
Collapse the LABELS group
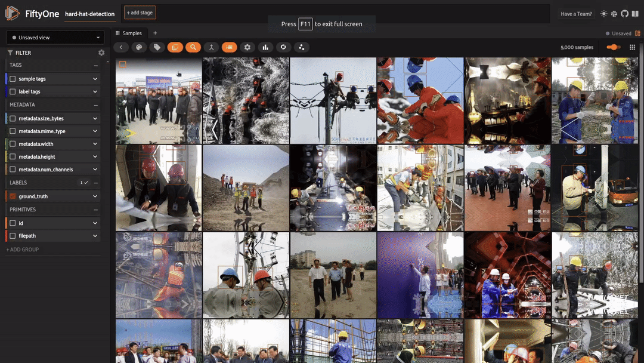95,183
